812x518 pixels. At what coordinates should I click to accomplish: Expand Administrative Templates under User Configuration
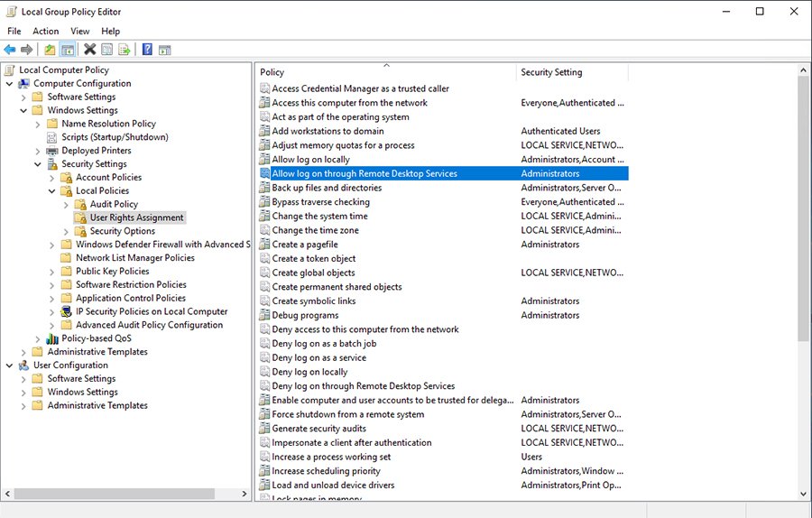point(23,406)
